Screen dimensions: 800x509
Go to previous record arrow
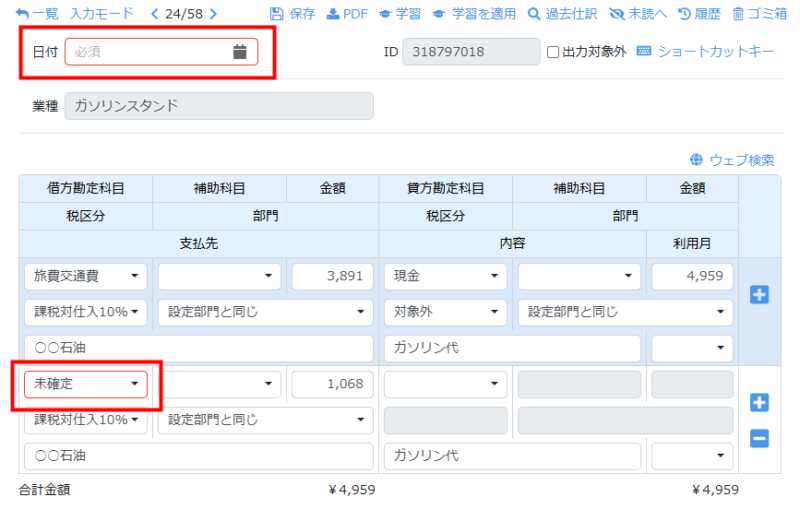click(154, 14)
